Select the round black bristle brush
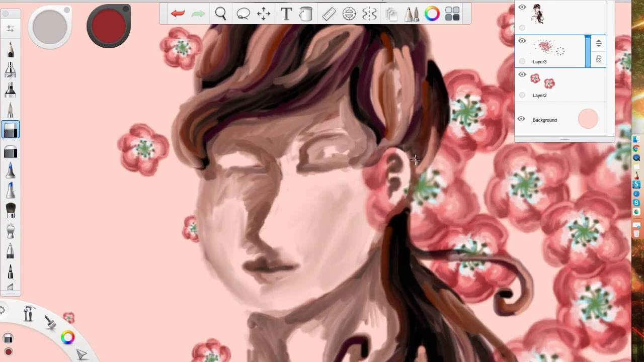Screen dimensions: 644x362 pyautogui.click(x=11, y=210)
